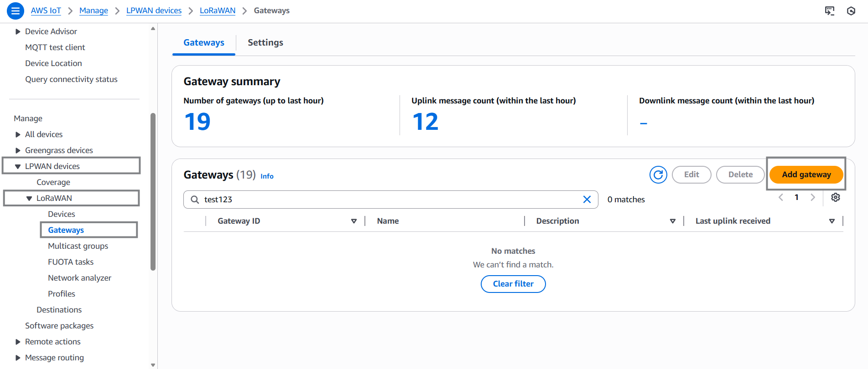Screen dimensions: 868x369
Task: Click the Delete button
Action: [x=740, y=174]
